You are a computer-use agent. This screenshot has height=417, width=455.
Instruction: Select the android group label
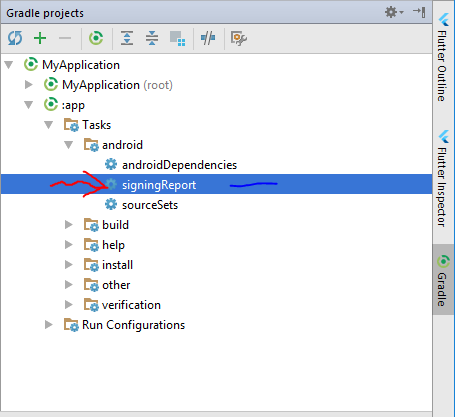pyautogui.click(x=122, y=145)
